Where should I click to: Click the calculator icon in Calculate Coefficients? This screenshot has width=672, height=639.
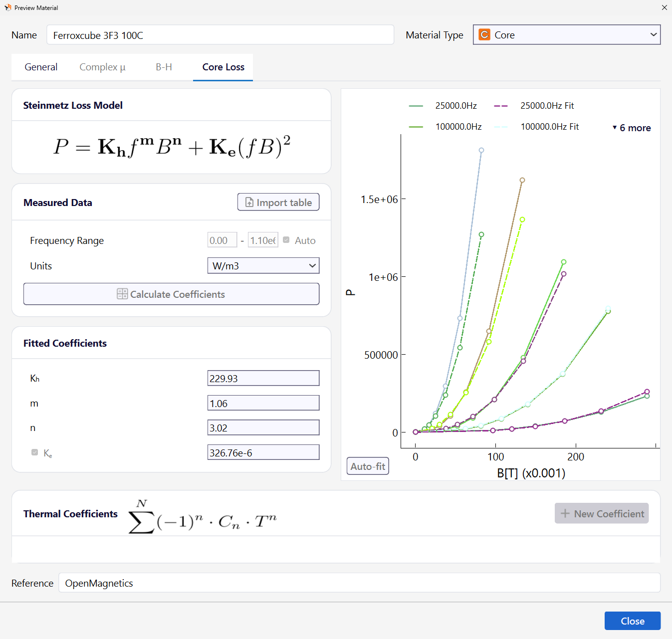pyautogui.click(x=122, y=294)
